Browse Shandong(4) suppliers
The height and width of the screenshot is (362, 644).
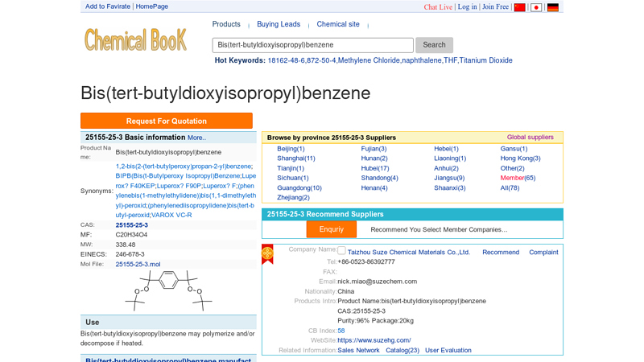tap(379, 178)
